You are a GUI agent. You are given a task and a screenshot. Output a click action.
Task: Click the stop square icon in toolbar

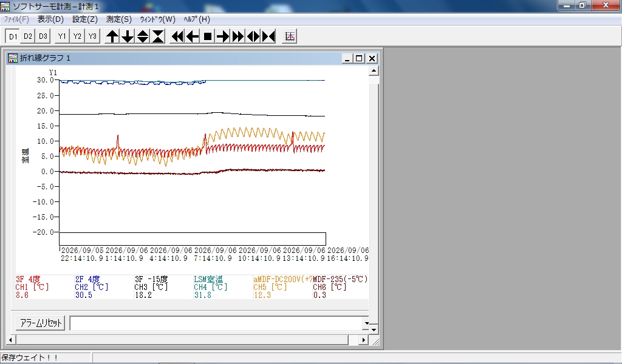click(x=208, y=36)
